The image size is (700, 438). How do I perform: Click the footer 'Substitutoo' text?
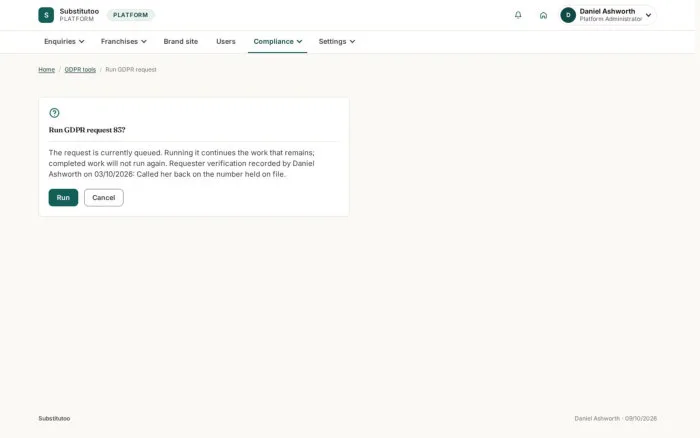click(x=54, y=418)
